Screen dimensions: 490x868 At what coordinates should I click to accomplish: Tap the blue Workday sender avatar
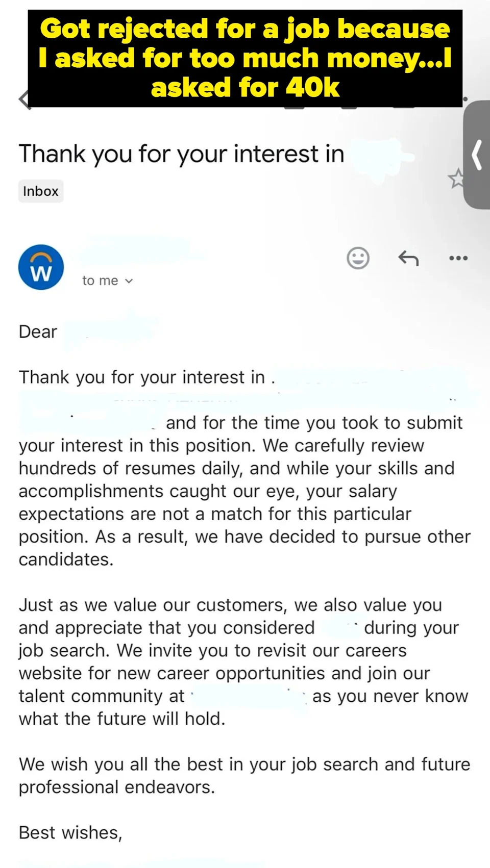click(41, 267)
